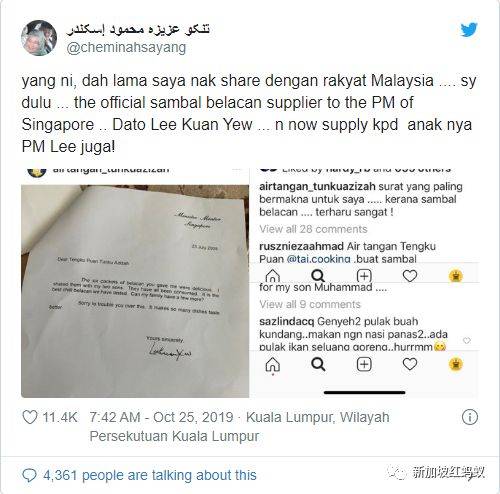Like the sazlindacq comment's small heart
Image resolution: width=500 pixels, height=494 pixels.
(467, 340)
